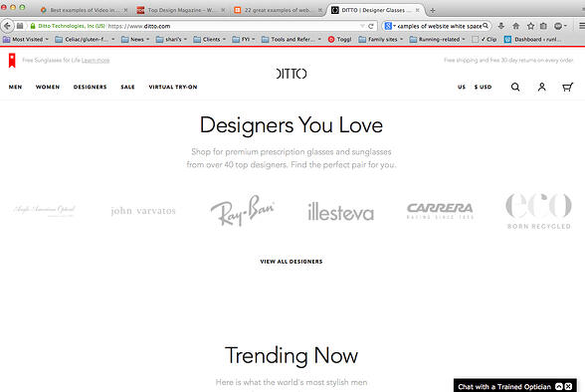Click the Carrera designer logo
Viewport: 585px width, 392px height.
(440, 211)
